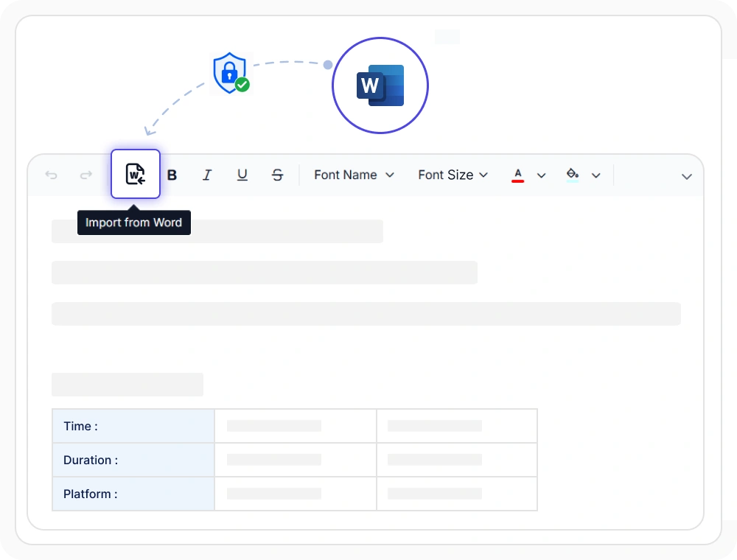This screenshot has height=560, width=737.
Task: Select the Platform : table cell
Action: [x=133, y=494]
